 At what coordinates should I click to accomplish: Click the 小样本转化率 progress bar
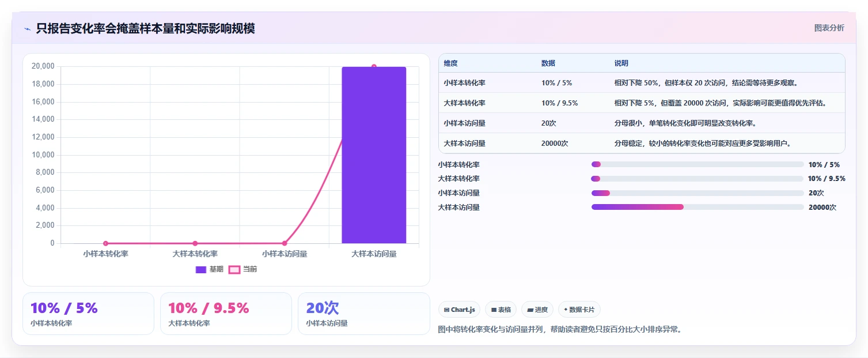(698, 164)
